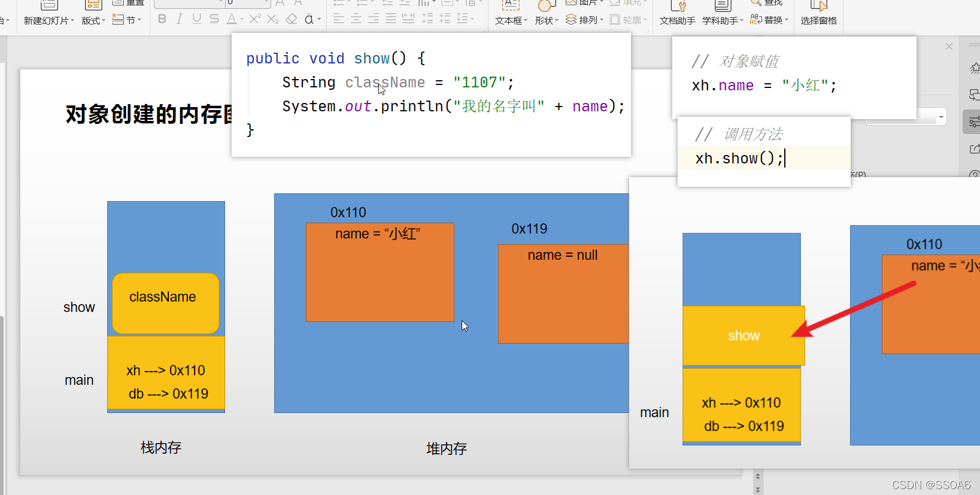Viewport: 980px width, 495px height.
Task: Open Arrange (排列) dropdown
Action: tap(584, 20)
